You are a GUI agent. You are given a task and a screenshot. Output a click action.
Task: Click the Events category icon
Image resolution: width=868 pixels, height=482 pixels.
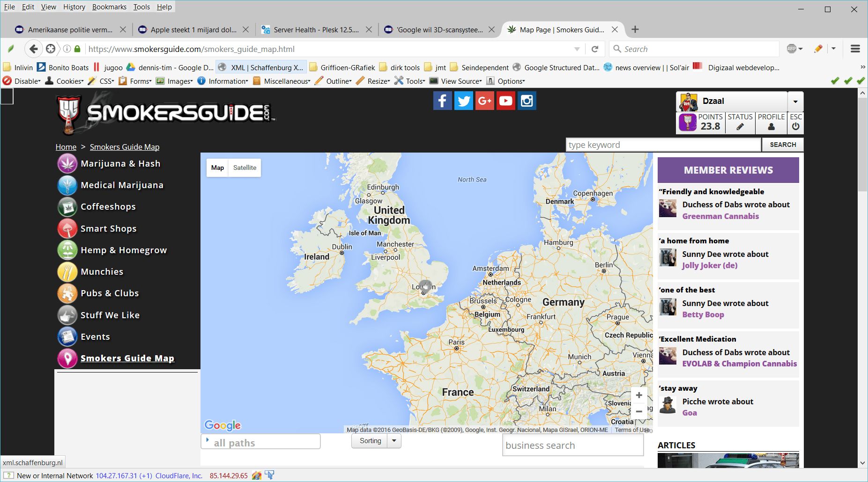click(67, 336)
